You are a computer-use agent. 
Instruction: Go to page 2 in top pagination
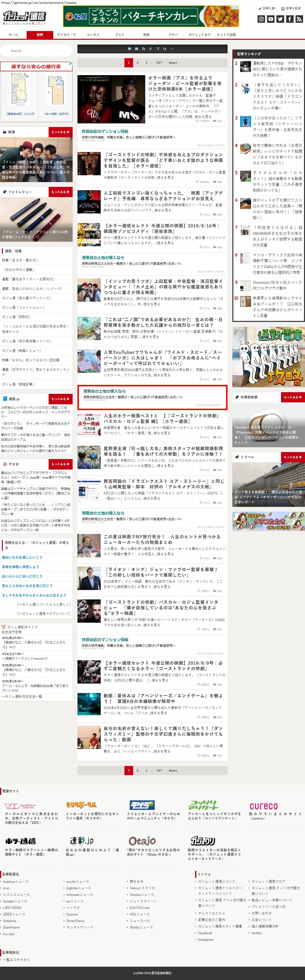coord(137,63)
